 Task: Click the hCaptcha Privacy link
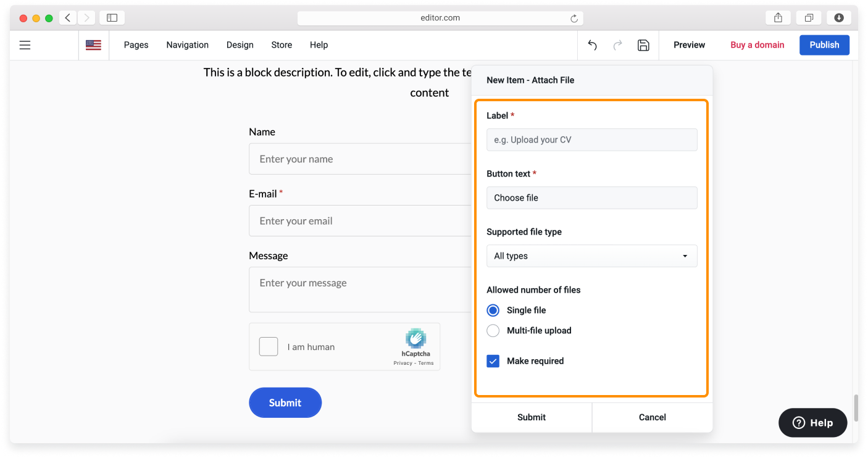(403, 364)
